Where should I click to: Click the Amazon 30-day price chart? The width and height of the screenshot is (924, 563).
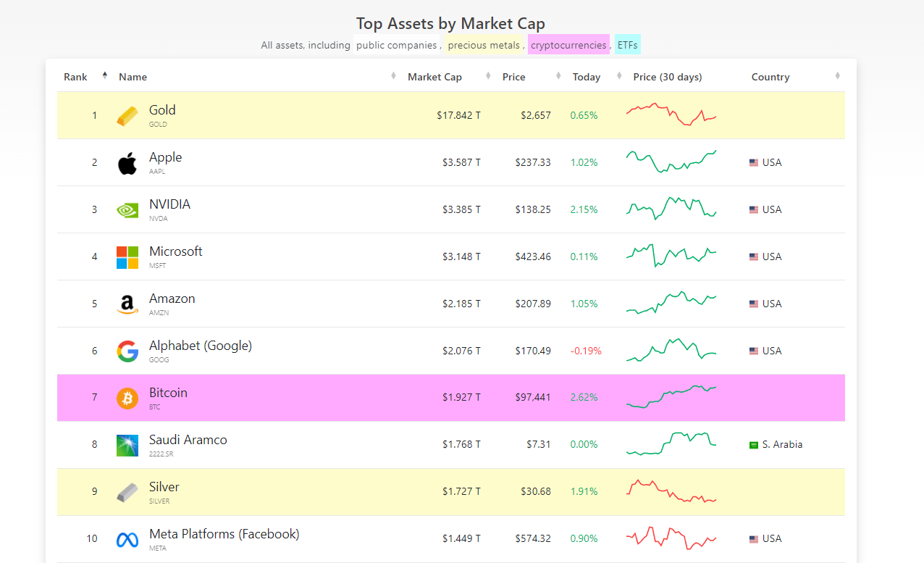tap(671, 303)
